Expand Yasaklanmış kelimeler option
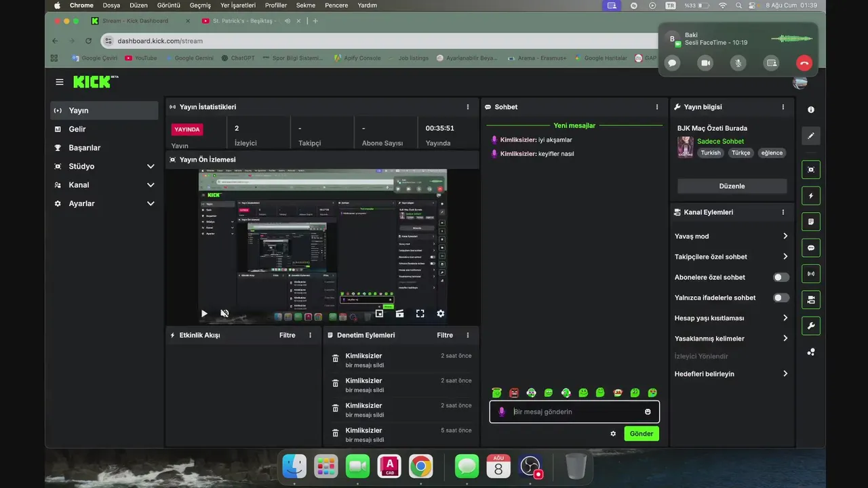The image size is (868, 488). coord(732,338)
